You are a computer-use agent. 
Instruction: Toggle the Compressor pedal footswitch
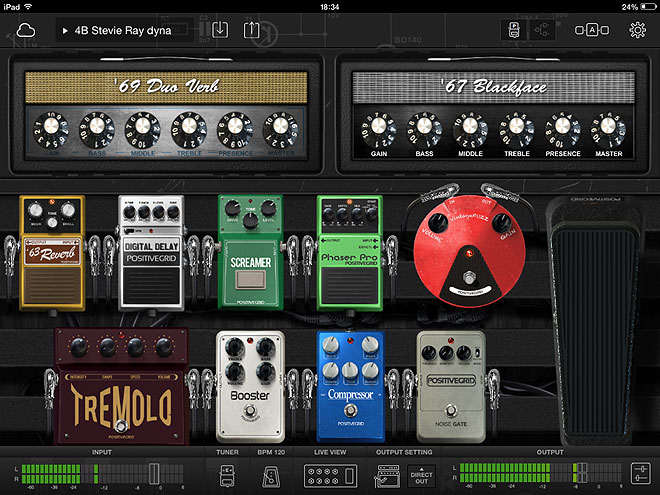tap(350, 410)
